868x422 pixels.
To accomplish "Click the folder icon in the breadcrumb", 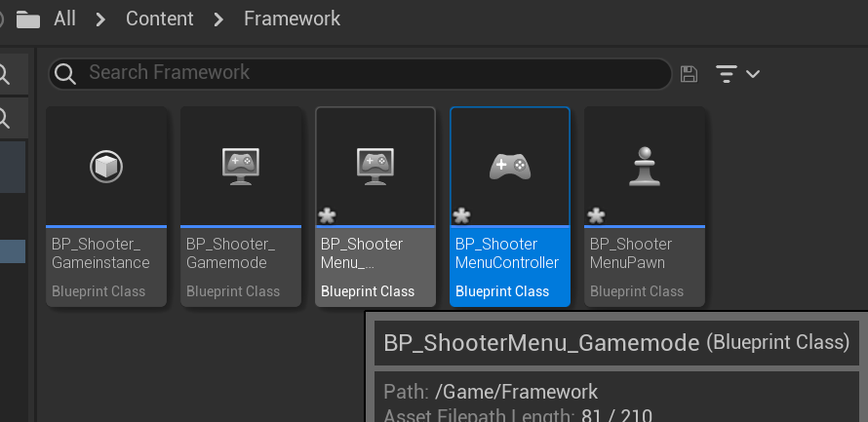I will [27, 19].
